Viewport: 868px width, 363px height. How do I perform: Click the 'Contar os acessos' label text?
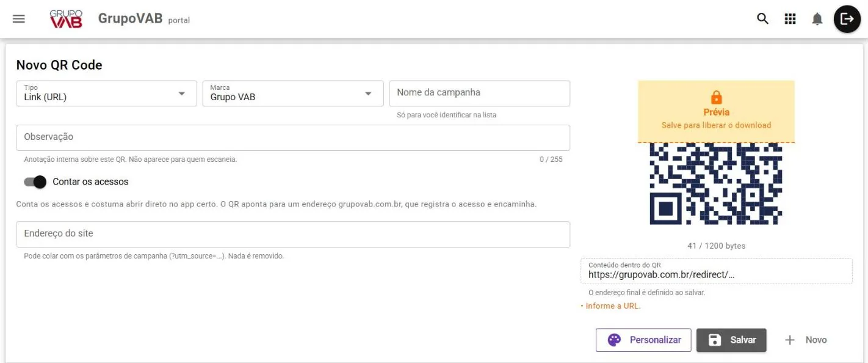click(90, 182)
